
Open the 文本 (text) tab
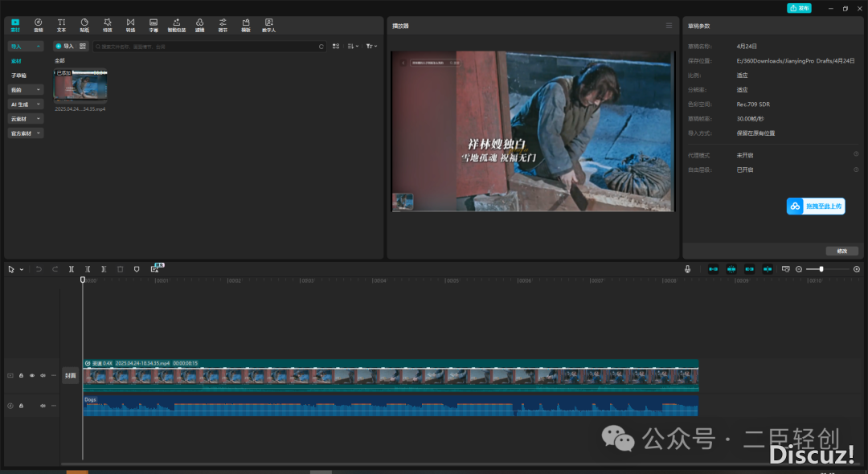pos(61,25)
